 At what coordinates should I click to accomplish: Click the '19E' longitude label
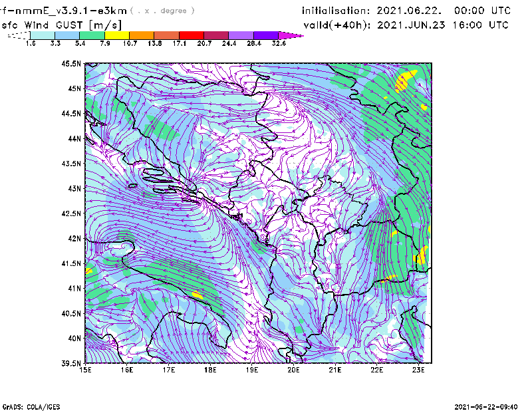pyautogui.click(x=252, y=370)
